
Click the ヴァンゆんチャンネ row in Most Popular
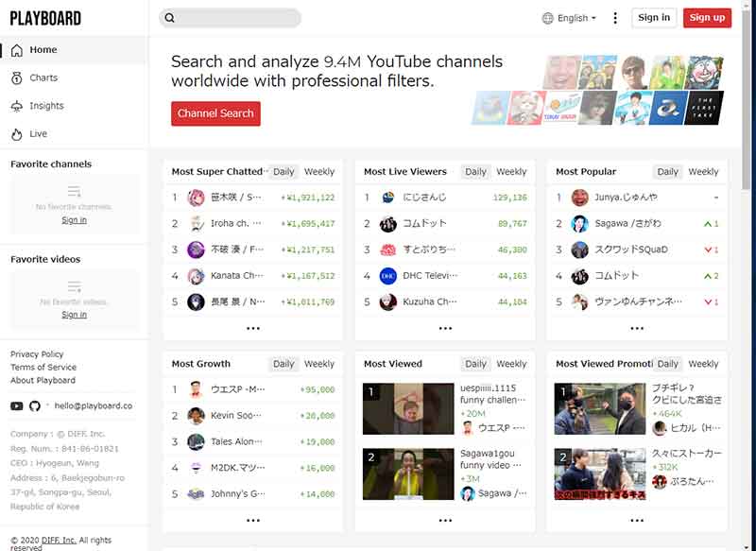point(637,301)
